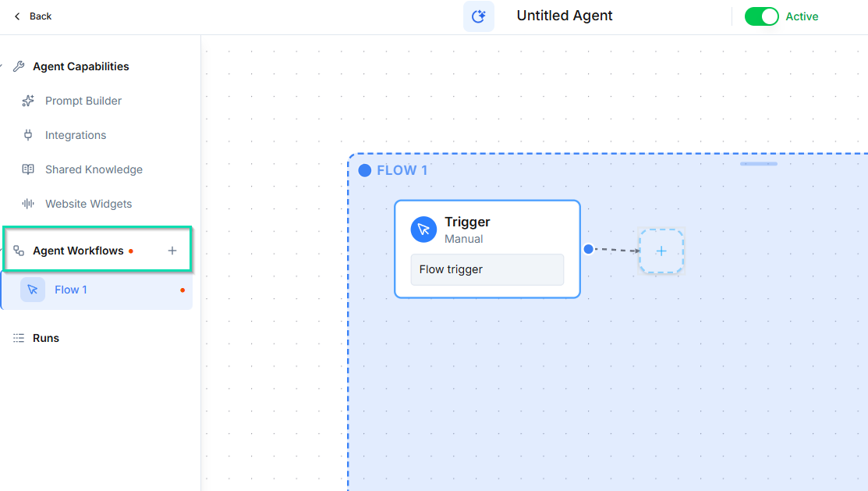Click the collapse pill atop Flow 1 frame
The image size is (868, 491).
[758, 164]
